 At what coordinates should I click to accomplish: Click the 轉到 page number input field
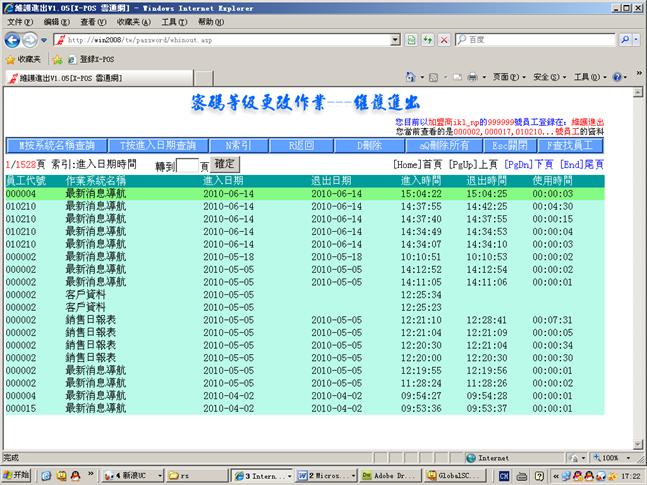click(187, 165)
